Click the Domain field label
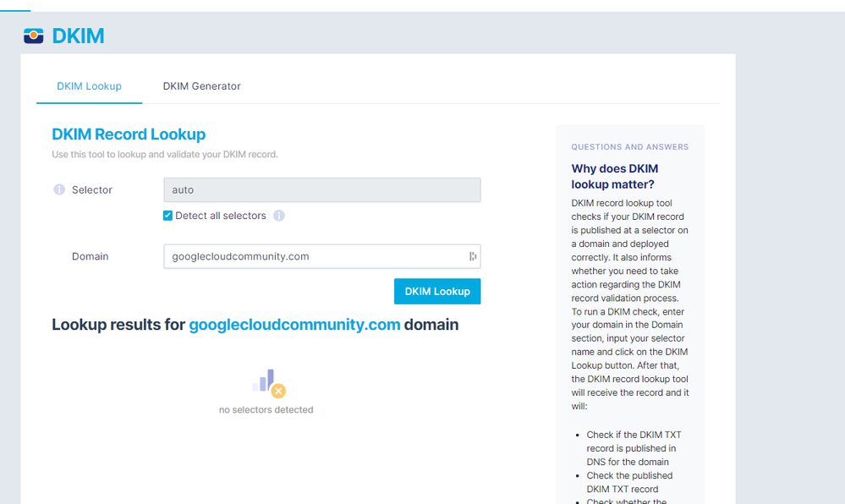 pyautogui.click(x=90, y=256)
